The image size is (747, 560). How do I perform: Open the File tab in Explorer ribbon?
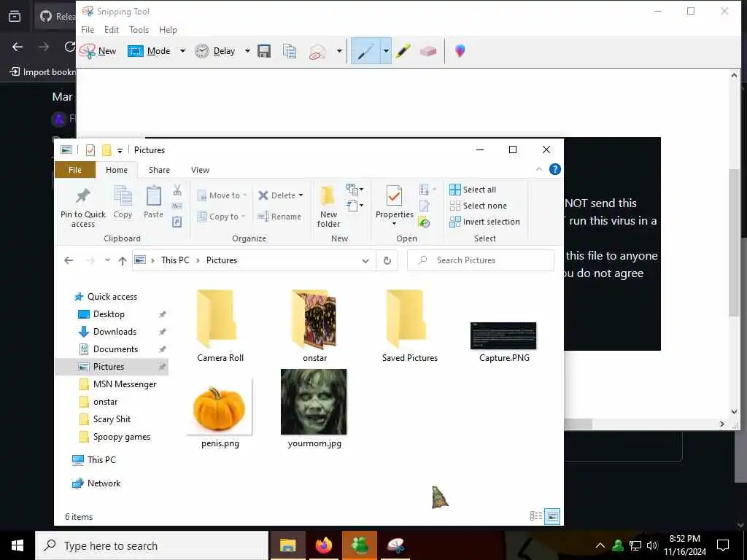[75, 170]
